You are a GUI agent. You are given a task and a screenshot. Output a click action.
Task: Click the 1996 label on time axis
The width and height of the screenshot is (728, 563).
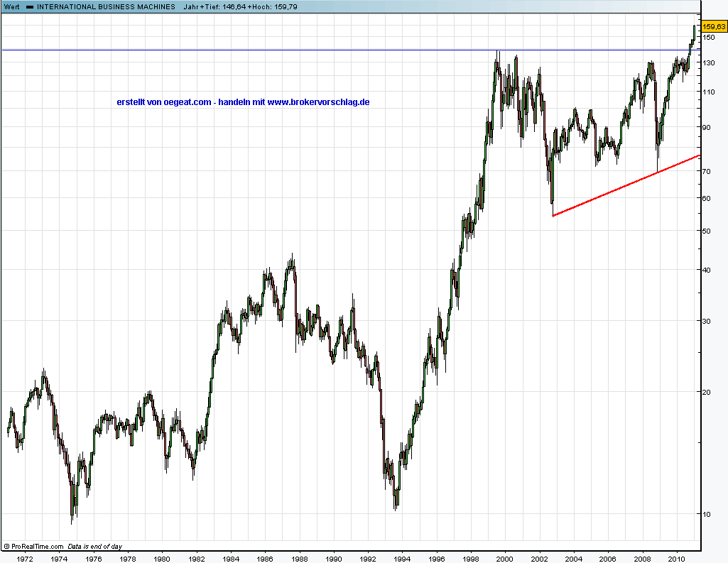coord(436,558)
